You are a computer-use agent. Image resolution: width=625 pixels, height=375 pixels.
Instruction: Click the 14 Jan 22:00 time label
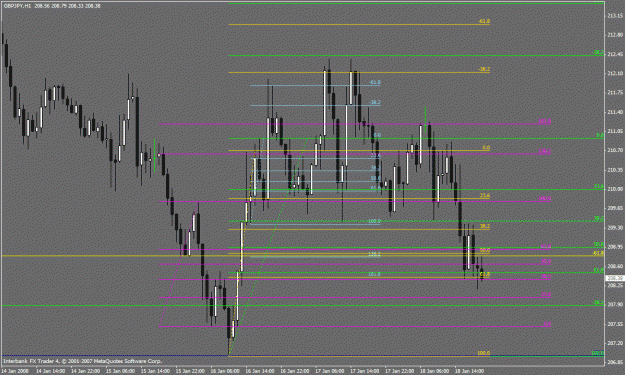pos(85,371)
